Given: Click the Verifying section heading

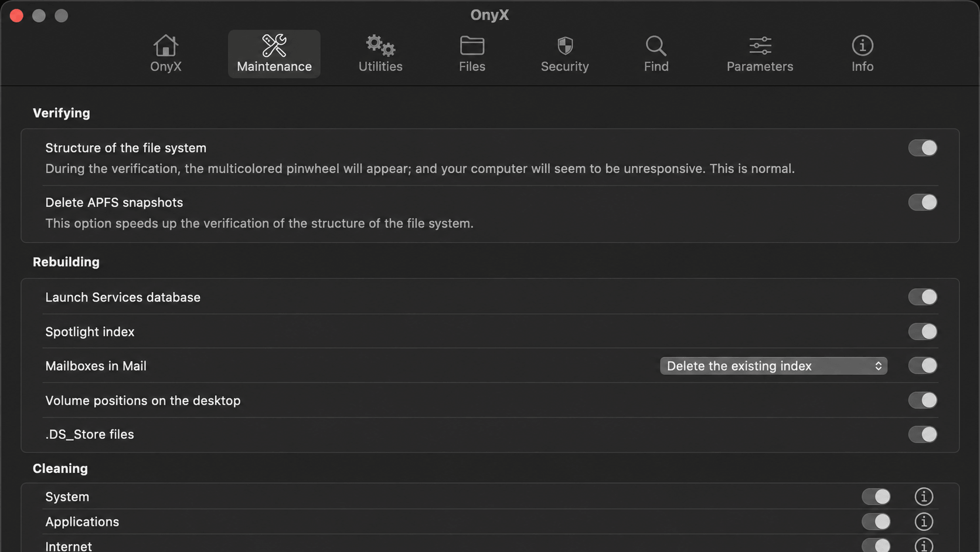Looking at the screenshot, I should click(x=62, y=113).
